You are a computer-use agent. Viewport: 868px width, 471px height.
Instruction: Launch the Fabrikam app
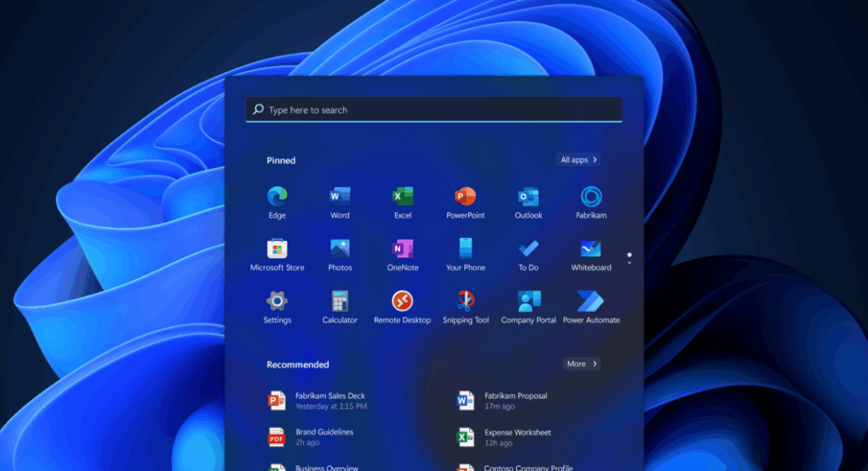click(x=591, y=203)
